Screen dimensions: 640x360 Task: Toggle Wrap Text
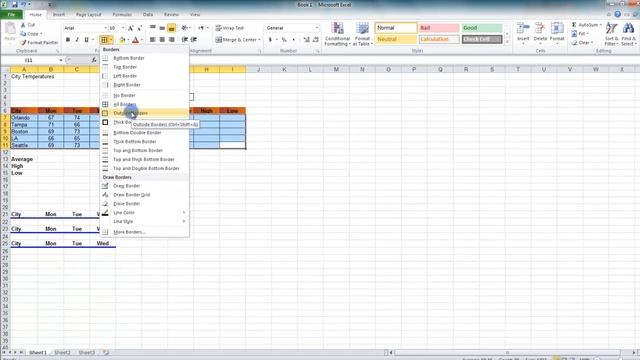point(230,28)
